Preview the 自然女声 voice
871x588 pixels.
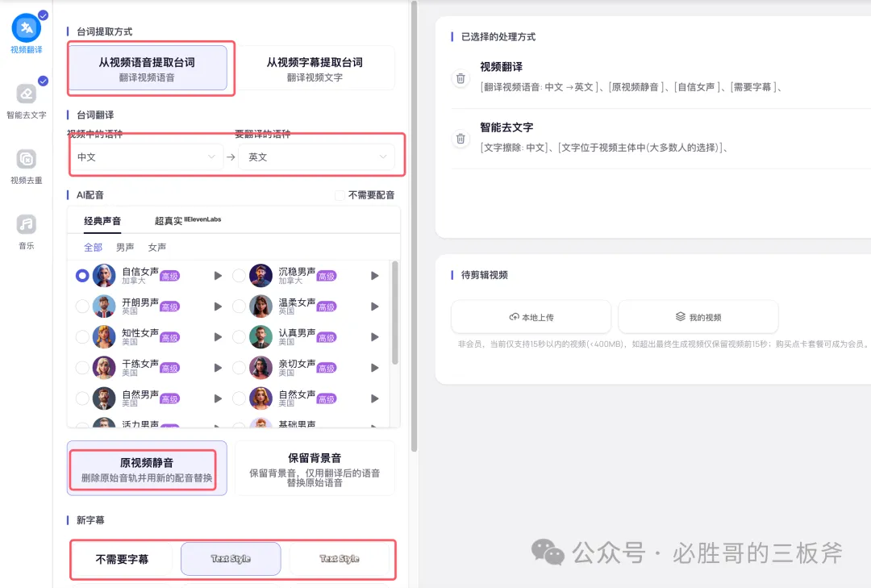[375, 398]
